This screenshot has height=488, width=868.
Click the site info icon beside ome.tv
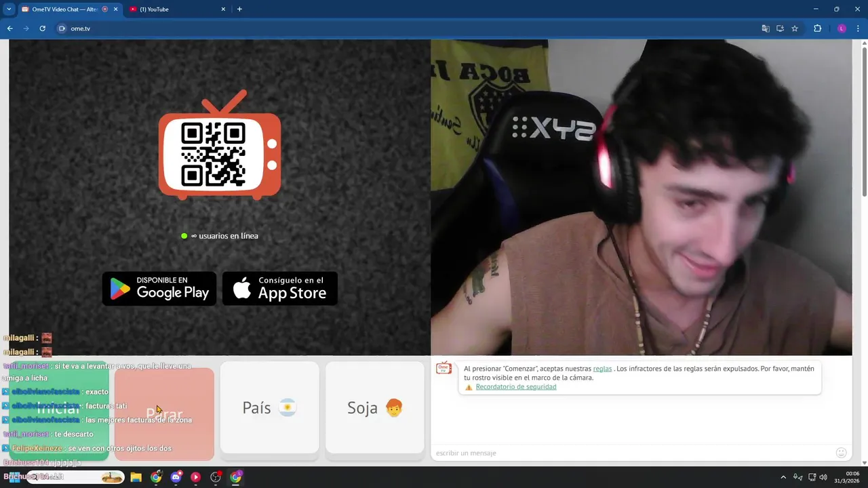62,28
